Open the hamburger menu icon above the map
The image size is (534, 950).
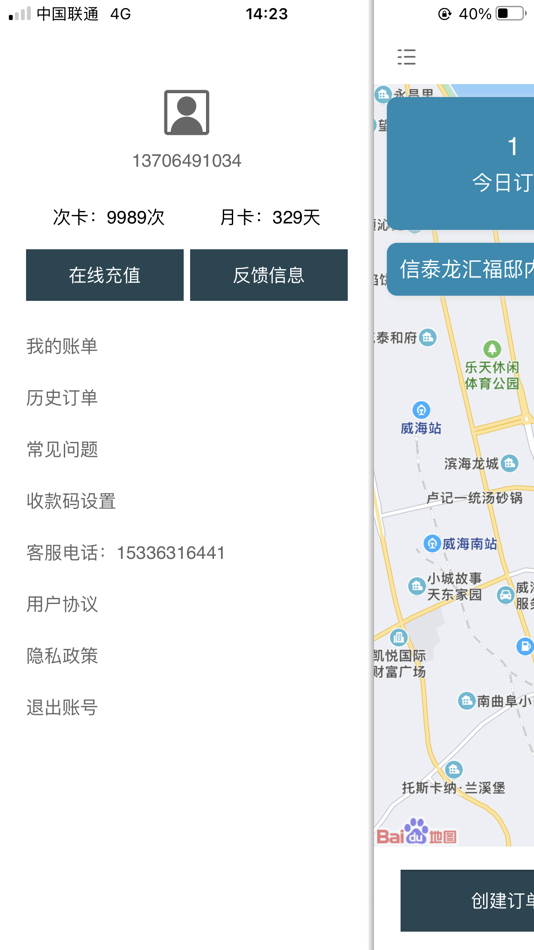(407, 57)
